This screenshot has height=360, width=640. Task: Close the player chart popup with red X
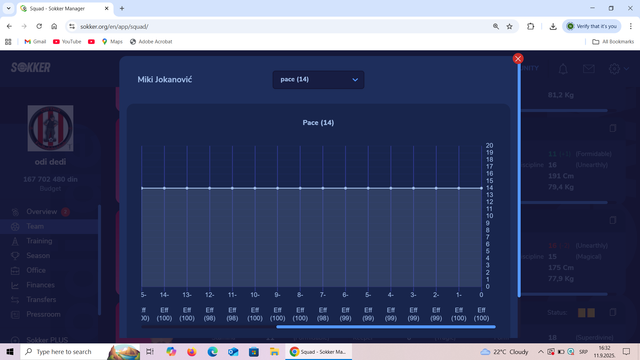pyautogui.click(x=518, y=59)
